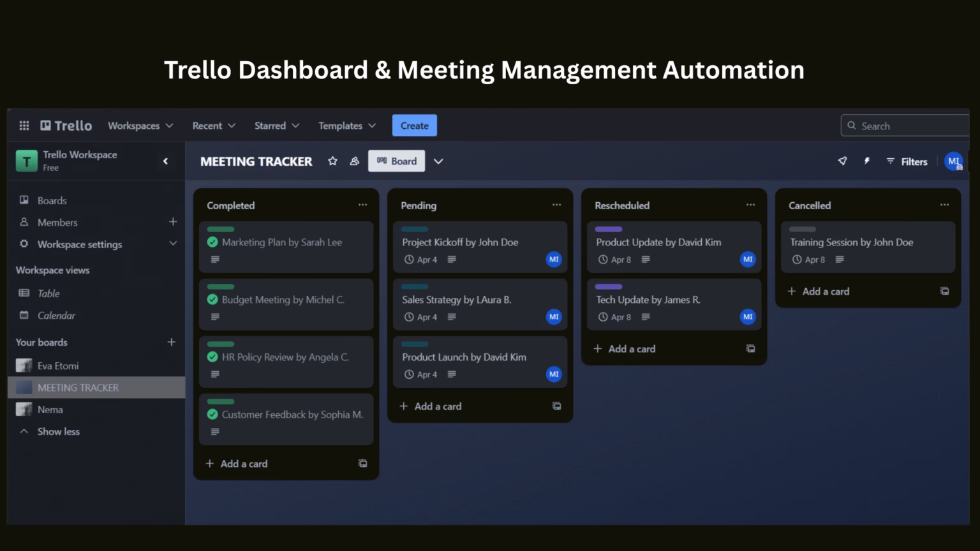Click MI avatar on Tech Update card

[748, 317]
